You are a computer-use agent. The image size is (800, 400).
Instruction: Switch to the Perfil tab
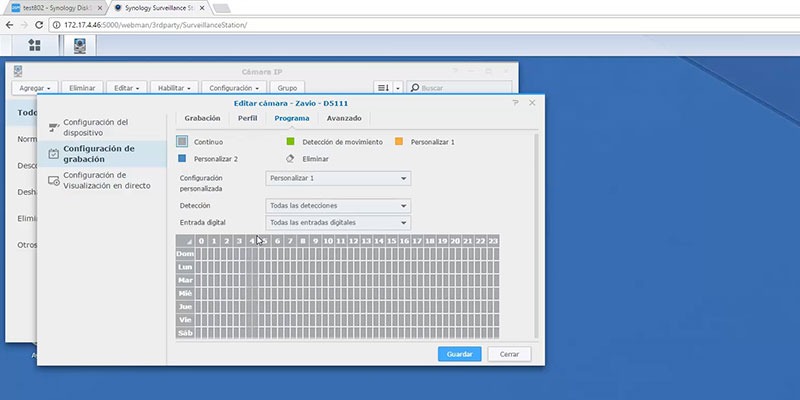pyautogui.click(x=247, y=118)
